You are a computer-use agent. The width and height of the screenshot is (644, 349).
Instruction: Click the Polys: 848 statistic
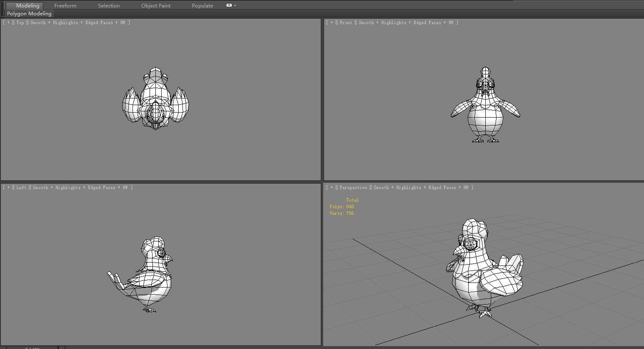pyautogui.click(x=342, y=206)
